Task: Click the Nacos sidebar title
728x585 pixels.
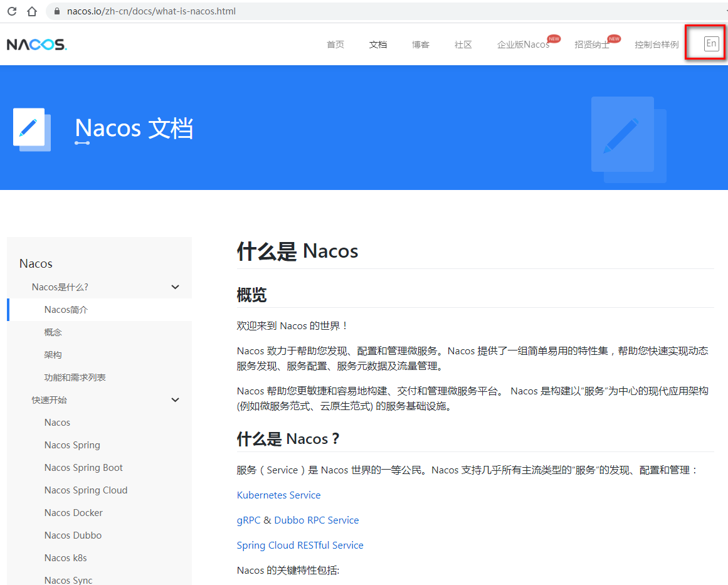Action: click(36, 264)
